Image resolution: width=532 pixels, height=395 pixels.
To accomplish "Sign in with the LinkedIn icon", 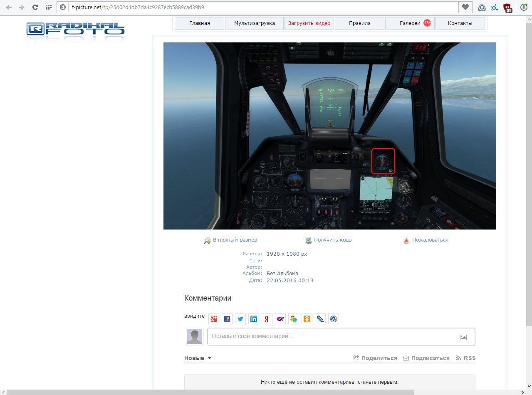I will tap(254, 319).
